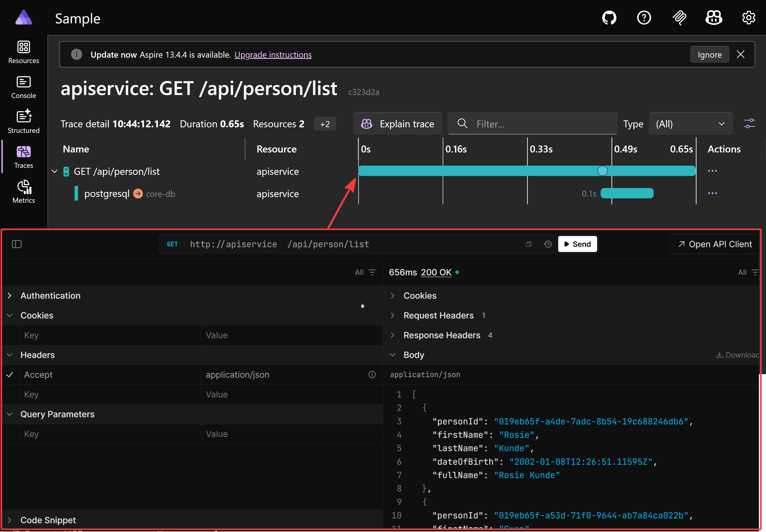Viewport: 766px width, 532px height.
Task: Click the GET method label in the address bar
Action: tap(172, 244)
